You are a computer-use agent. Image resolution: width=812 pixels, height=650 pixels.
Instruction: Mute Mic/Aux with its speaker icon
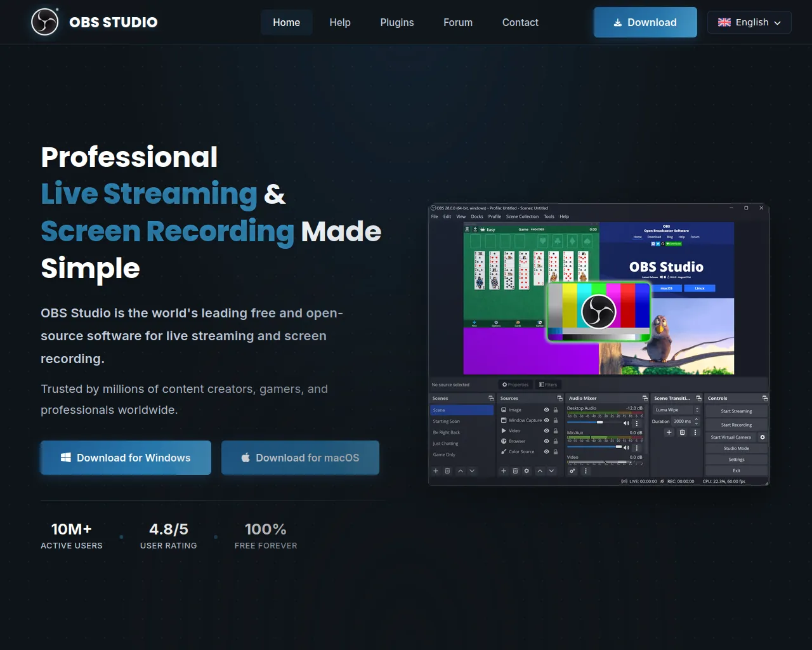point(626,448)
